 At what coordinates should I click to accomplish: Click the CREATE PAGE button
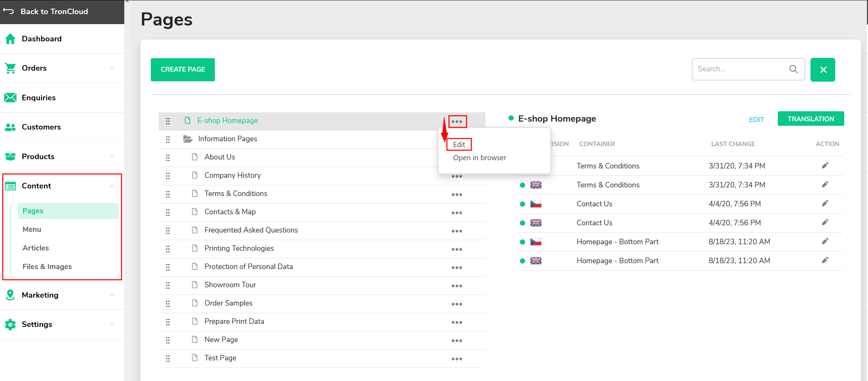pyautogui.click(x=183, y=70)
